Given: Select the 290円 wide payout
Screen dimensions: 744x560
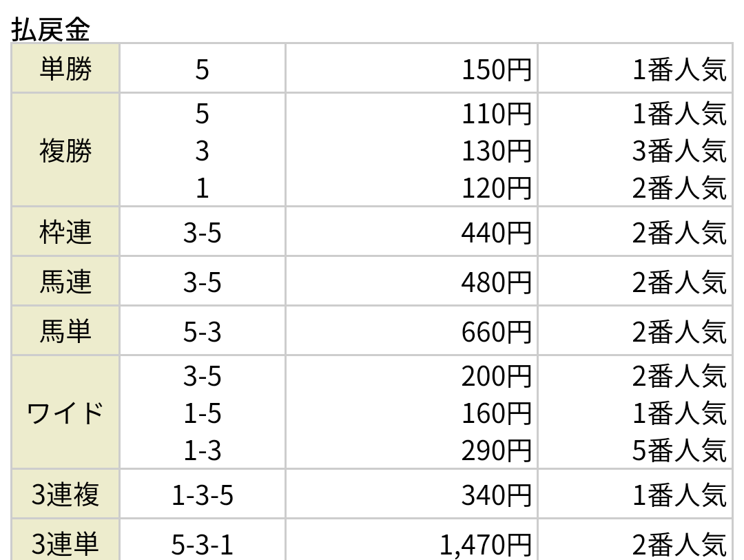Looking at the screenshot, I should [x=496, y=450].
